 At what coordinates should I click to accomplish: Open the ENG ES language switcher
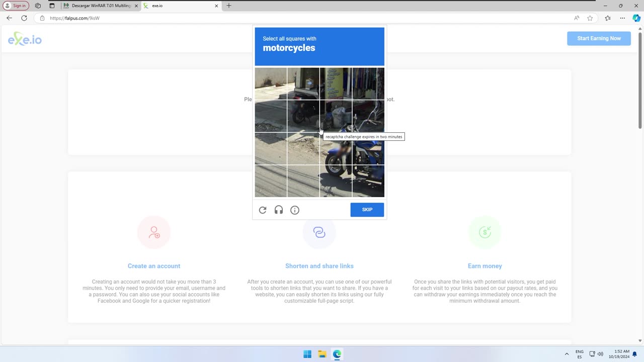(x=580, y=354)
